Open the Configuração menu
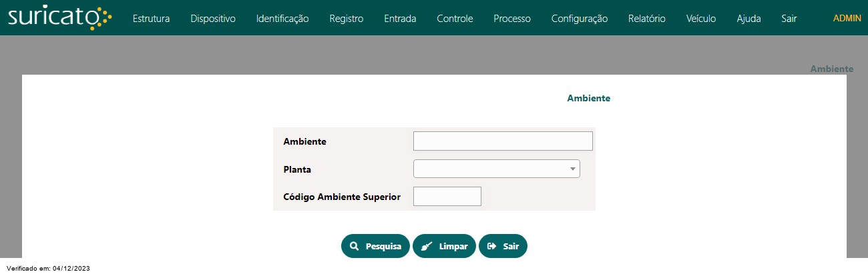 coord(580,19)
